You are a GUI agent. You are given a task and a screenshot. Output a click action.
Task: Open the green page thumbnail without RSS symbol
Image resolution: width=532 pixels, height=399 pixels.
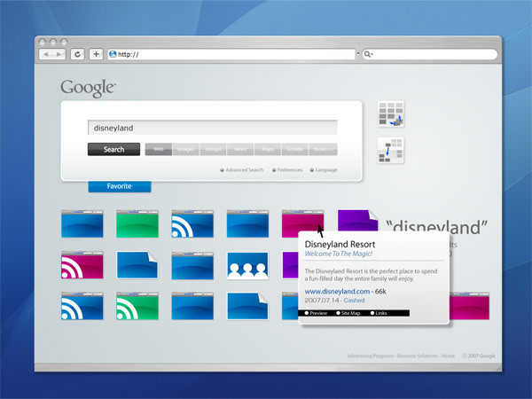tap(137, 224)
